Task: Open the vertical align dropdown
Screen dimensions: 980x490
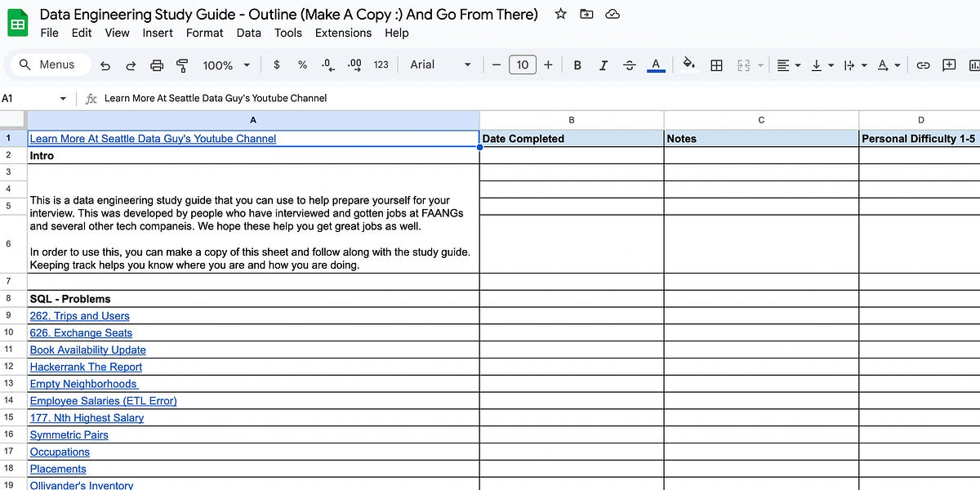Action: click(x=821, y=65)
